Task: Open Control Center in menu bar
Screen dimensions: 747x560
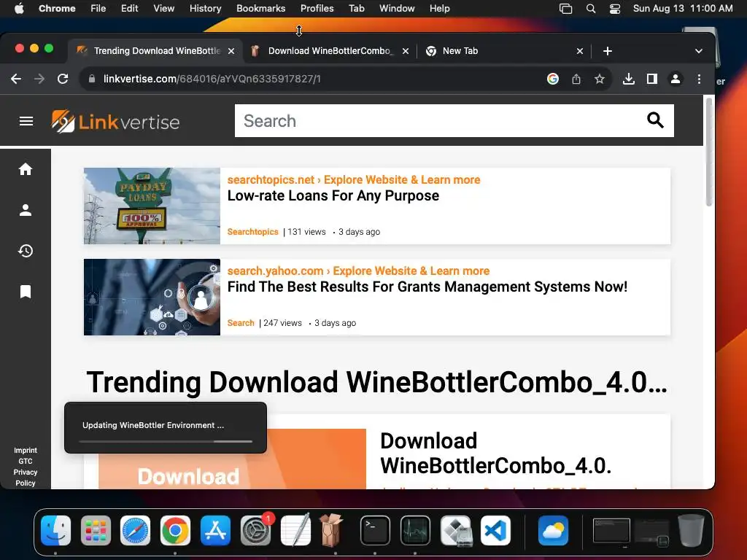Action: 614,8
